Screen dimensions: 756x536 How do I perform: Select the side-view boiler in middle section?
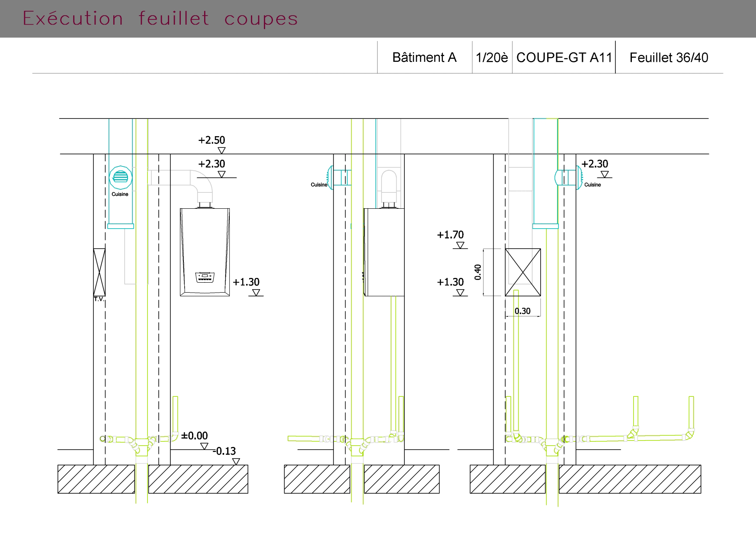coord(384,252)
